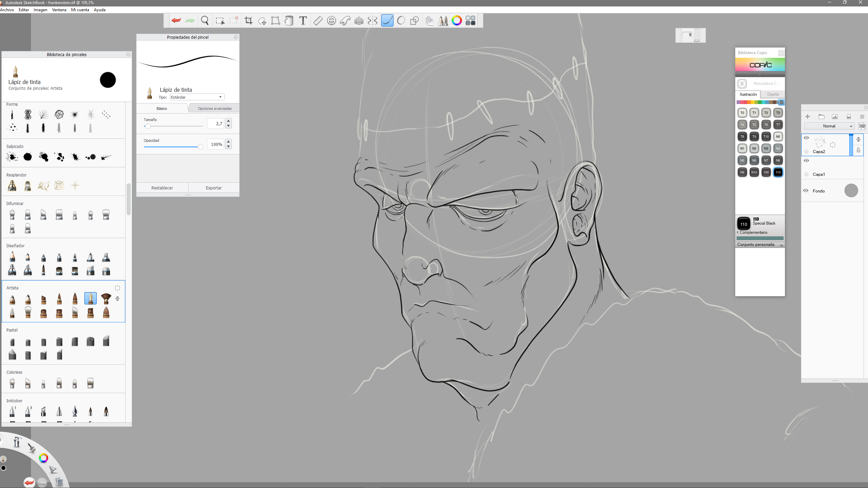
Task: Click the Restablecer button
Action: tap(162, 188)
